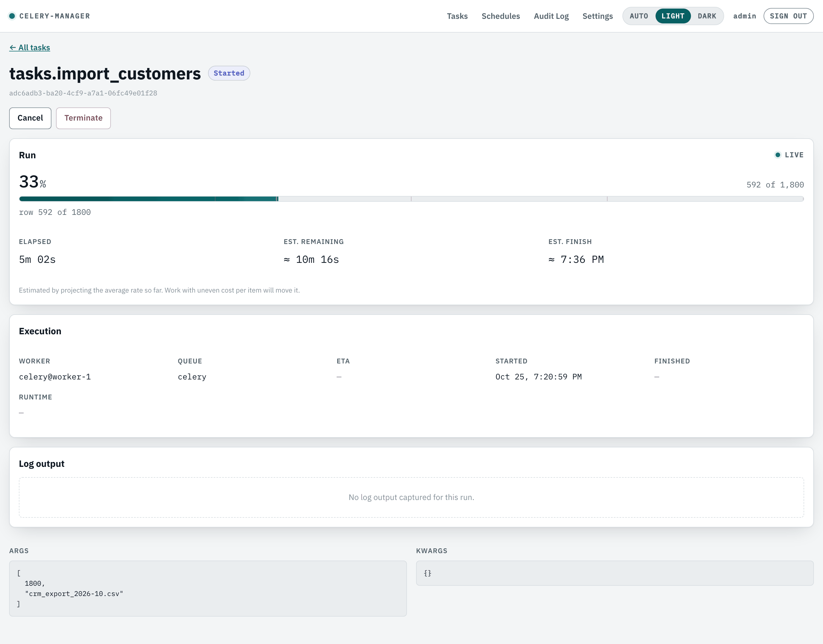Click the Log output heading
The width and height of the screenshot is (823, 644).
coord(41,464)
